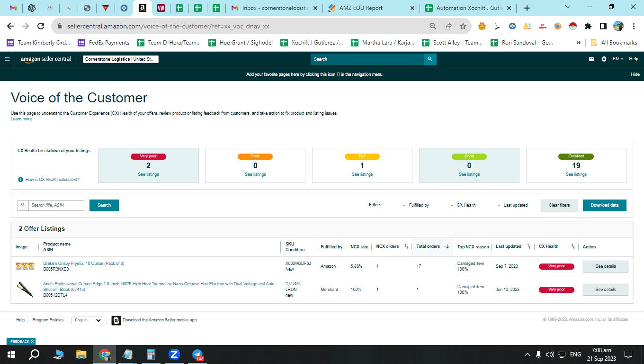Click the magnifier button beside Seller Central search
Screen dimensions: 644x364
[x=430, y=59]
